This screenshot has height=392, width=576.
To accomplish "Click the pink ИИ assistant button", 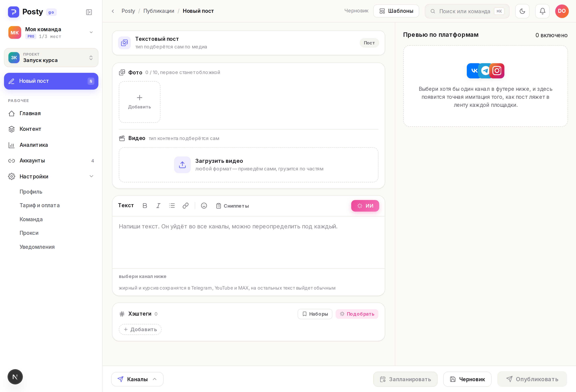I will [365, 206].
